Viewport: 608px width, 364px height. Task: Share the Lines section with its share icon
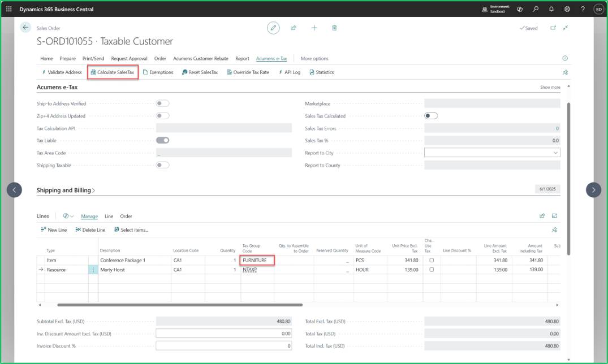(542, 216)
